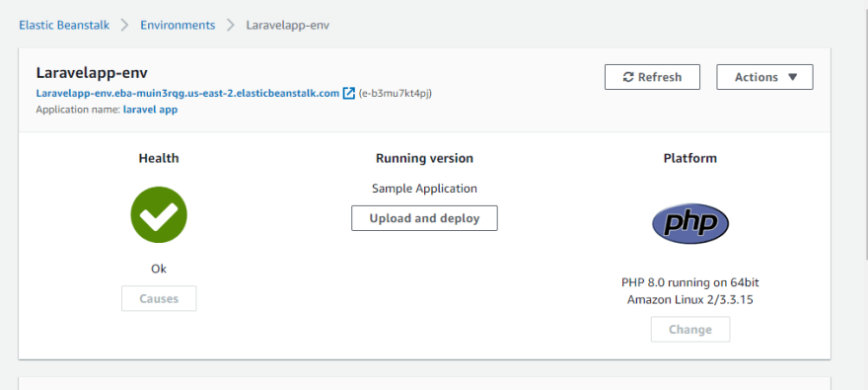Viewport: 868px width, 390px height.
Task: Open the Laravelapp-env elasticbeanstalk.com URL
Action: point(187,93)
